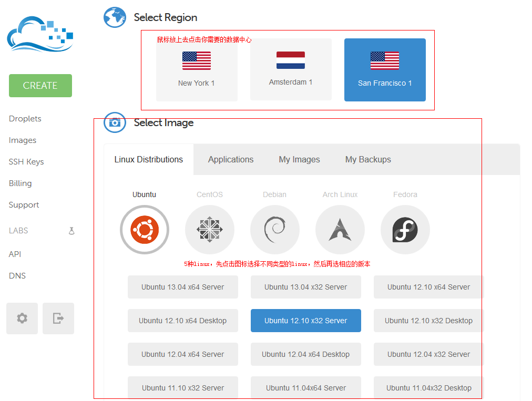532x401 pixels.
Task: Choose Ubuntu 13.04 x64 Server image
Action: (183, 287)
